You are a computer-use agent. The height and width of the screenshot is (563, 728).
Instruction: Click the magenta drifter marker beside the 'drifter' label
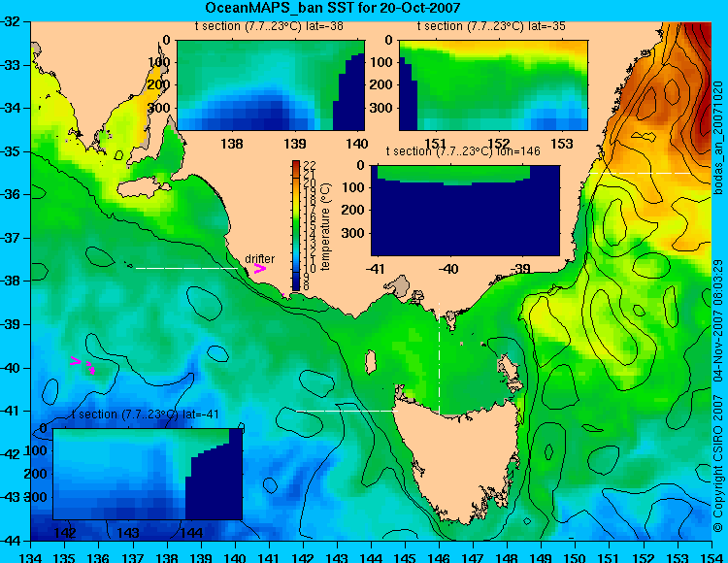pyautogui.click(x=259, y=269)
